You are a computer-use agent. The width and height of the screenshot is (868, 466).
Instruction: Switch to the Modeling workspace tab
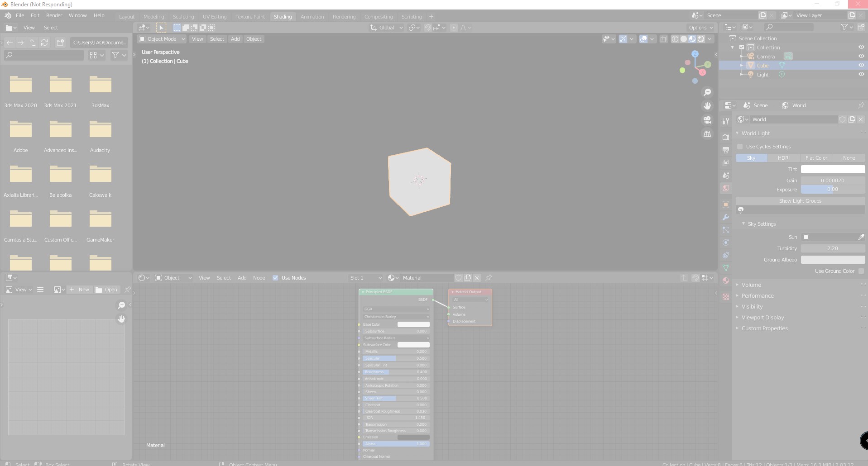pos(153,17)
